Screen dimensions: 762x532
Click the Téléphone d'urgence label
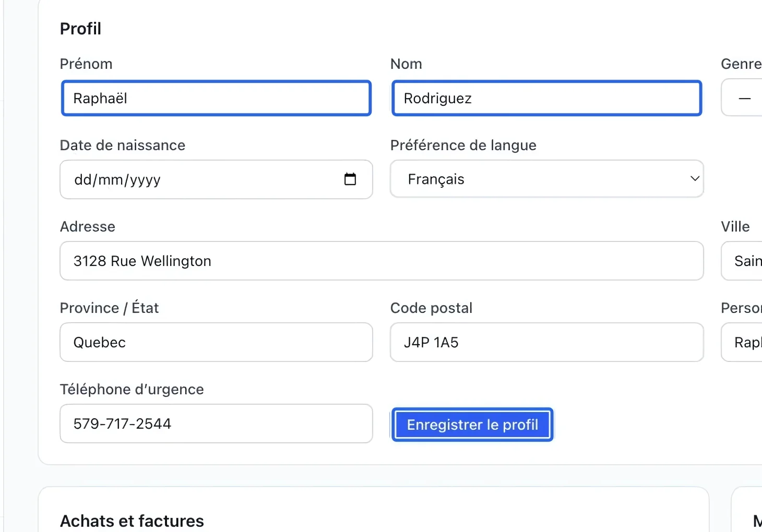tap(132, 389)
